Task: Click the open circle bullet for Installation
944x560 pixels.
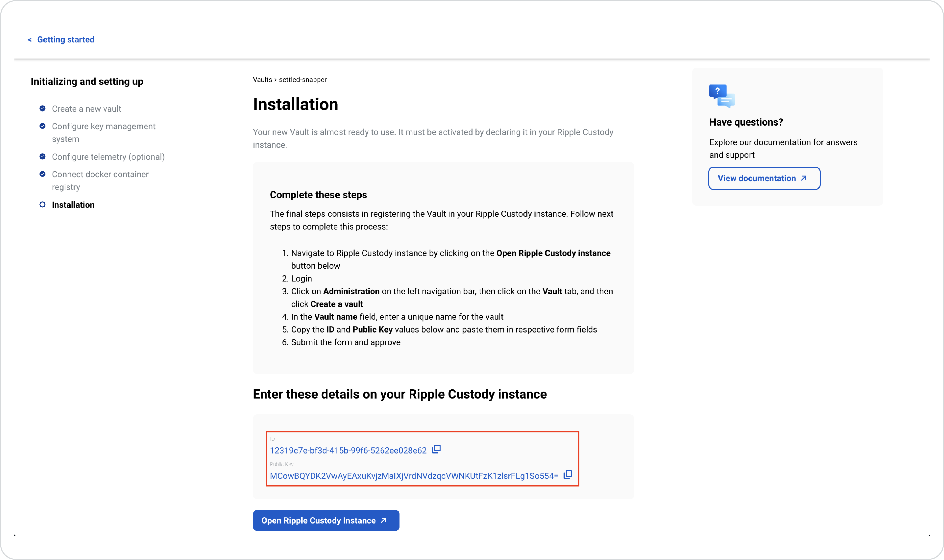Action: (x=43, y=205)
